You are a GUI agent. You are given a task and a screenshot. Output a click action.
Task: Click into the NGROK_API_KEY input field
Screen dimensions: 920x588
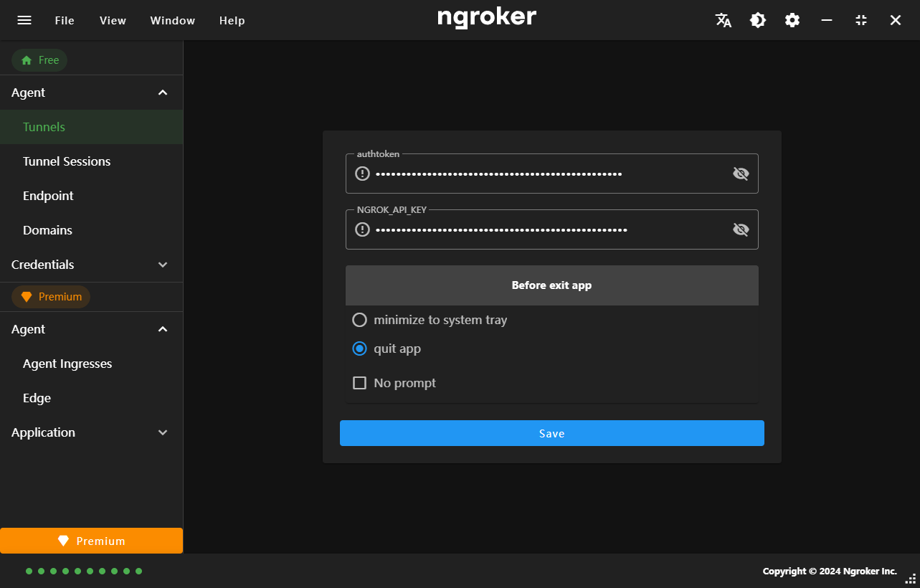click(551, 229)
